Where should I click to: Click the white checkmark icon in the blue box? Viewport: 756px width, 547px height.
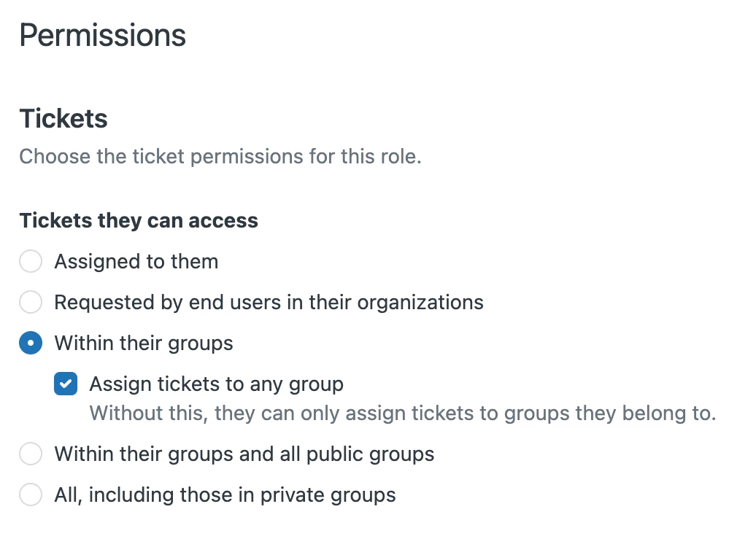pyautogui.click(x=66, y=384)
